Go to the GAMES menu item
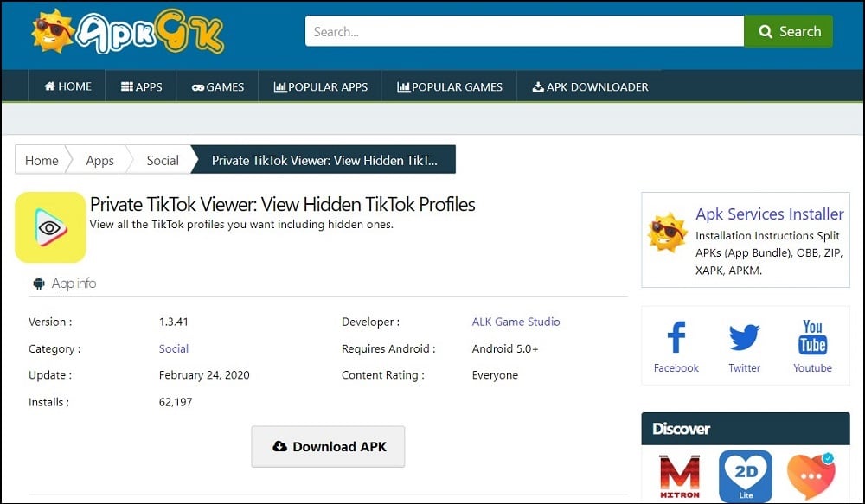Viewport: 865px width, 504px height. tap(217, 86)
